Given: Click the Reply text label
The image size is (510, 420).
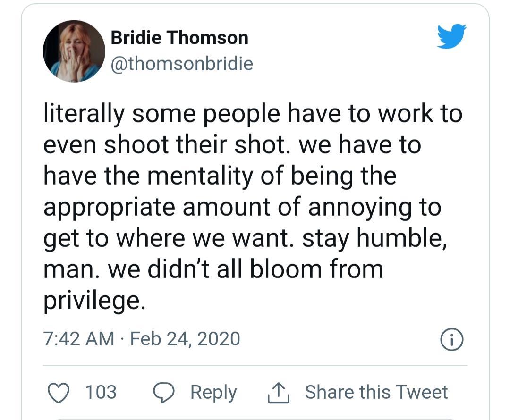Looking at the screenshot, I should pos(214,393).
